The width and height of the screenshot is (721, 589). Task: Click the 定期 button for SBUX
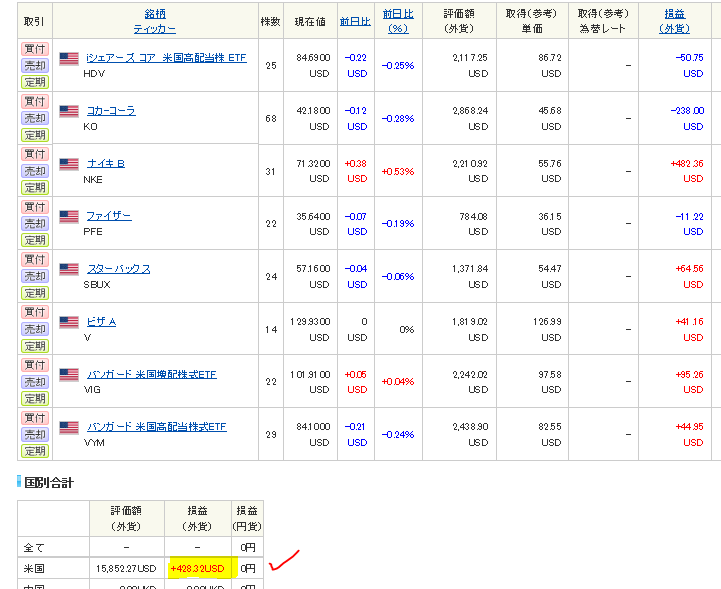(35, 293)
